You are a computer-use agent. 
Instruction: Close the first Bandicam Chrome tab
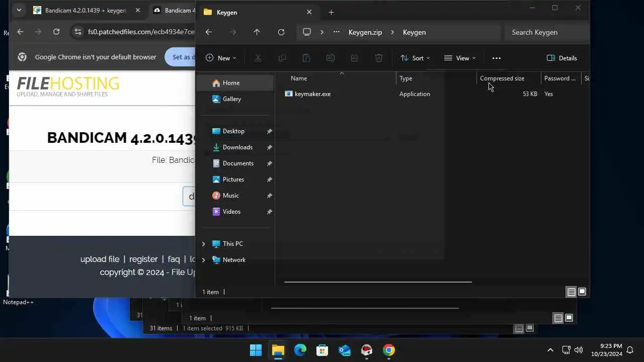(137, 10)
